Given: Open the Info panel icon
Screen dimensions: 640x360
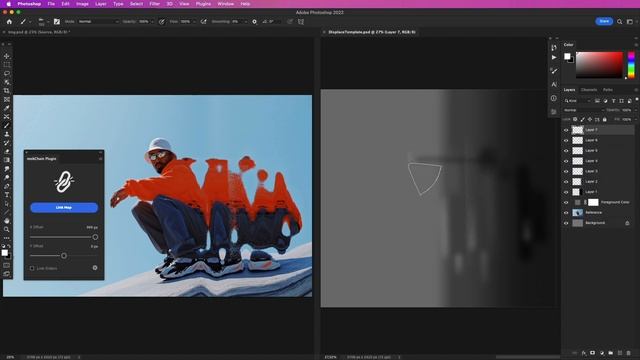Looking at the screenshot, I should [x=554, y=98].
